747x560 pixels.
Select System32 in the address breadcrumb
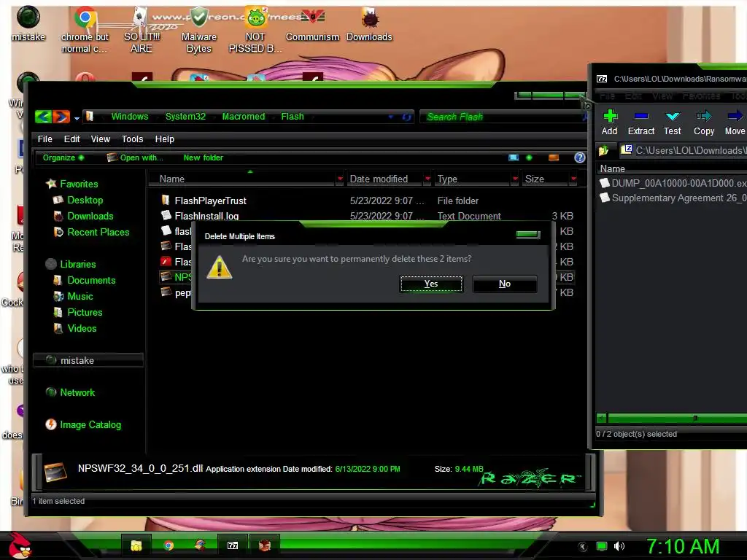click(185, 116)
